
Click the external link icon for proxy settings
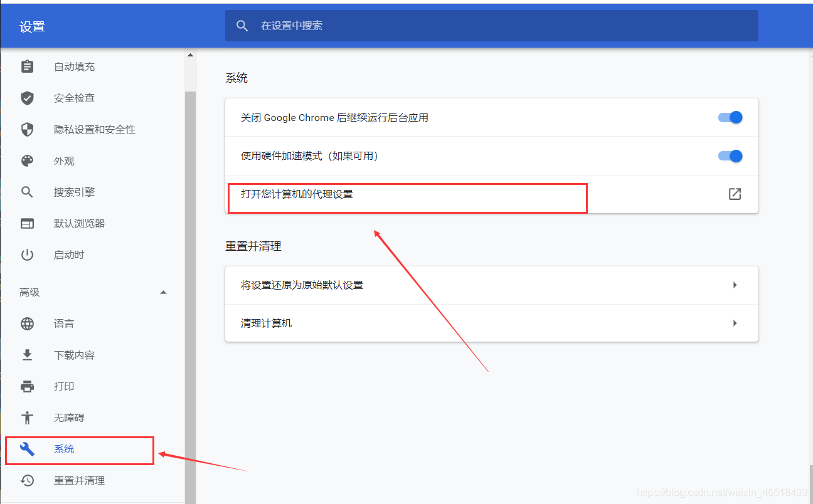click(x=735, y=194)
